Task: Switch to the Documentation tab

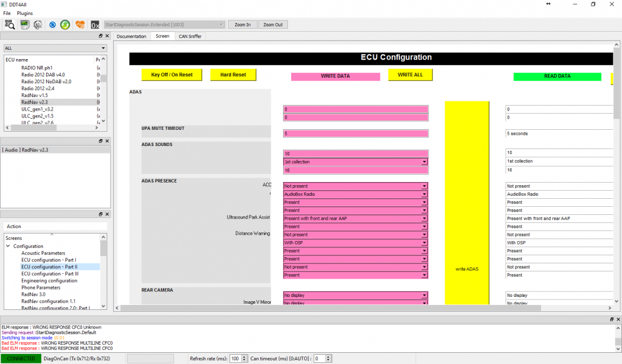Action: [x=132, y=36]
